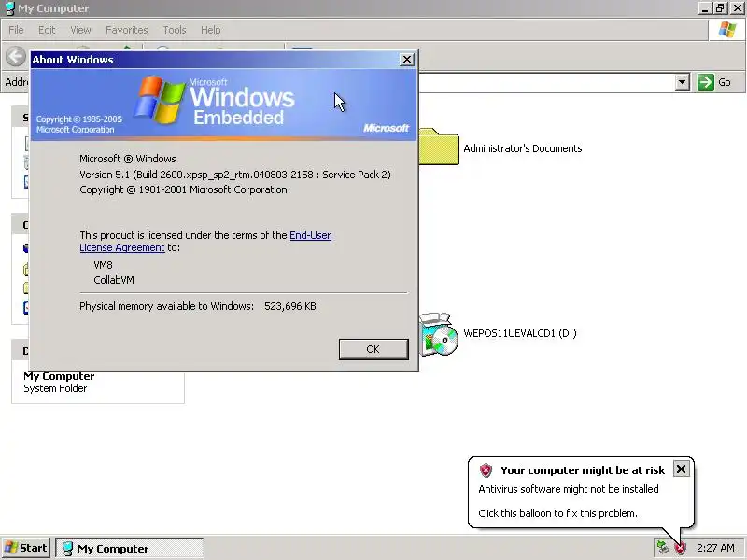The image size is (747, 560).
Task: Minimize the My Computer window
Action: 705,8
